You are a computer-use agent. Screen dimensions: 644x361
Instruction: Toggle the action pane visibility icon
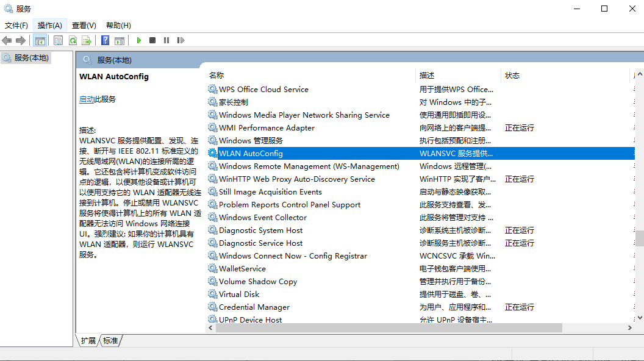tap(120, 40)
